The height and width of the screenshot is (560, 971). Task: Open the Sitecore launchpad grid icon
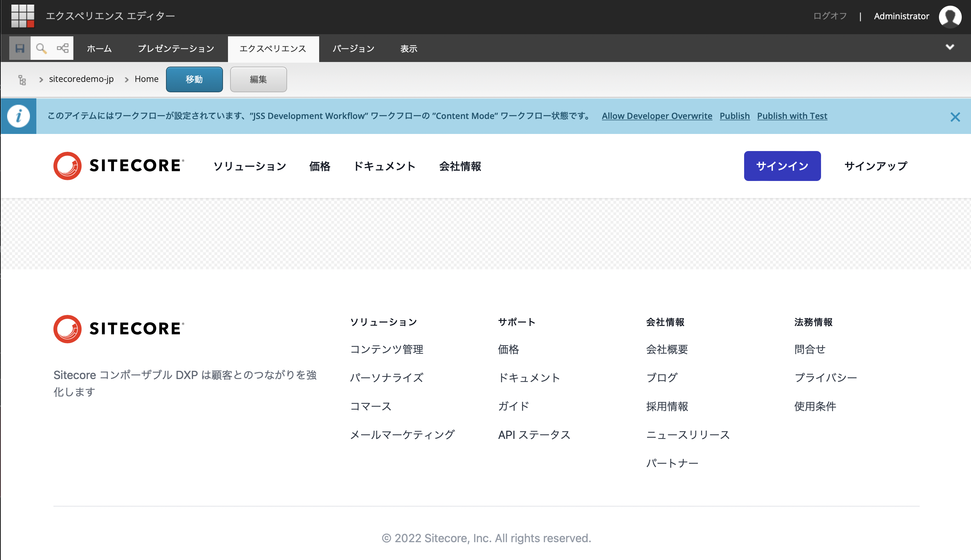pyautogui.click(x=23, y=16)
